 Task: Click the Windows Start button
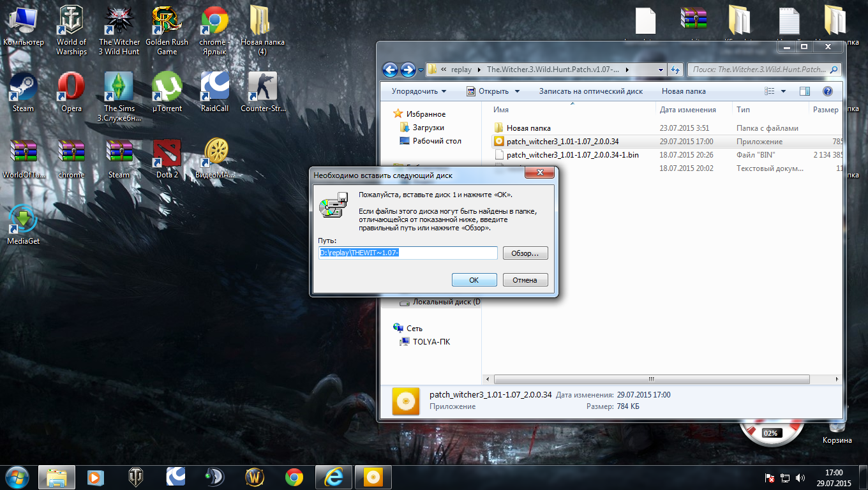click(17, 477)
